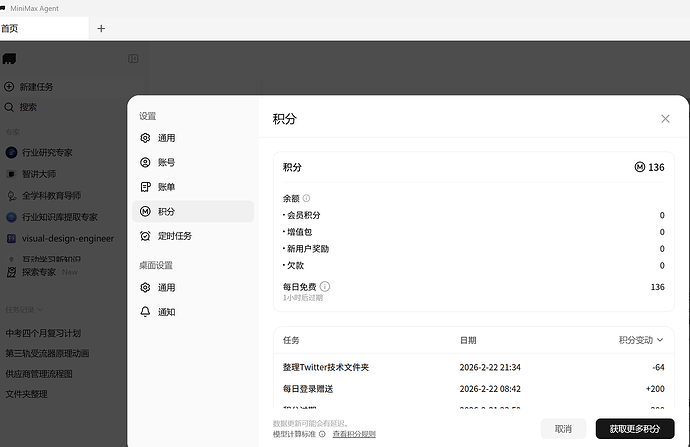Click the 获取更多积分 button
Screen dimensions: 690x447
point(635,429)
